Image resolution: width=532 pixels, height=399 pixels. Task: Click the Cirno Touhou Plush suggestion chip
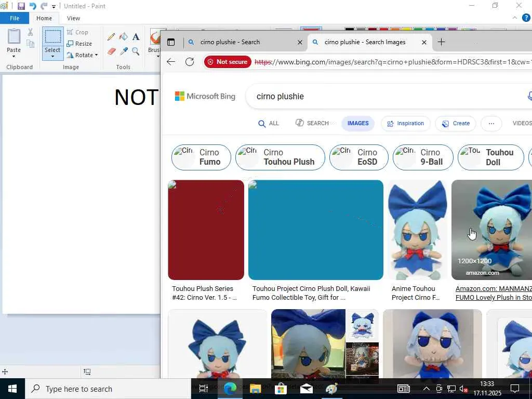(x=280, y=157)
